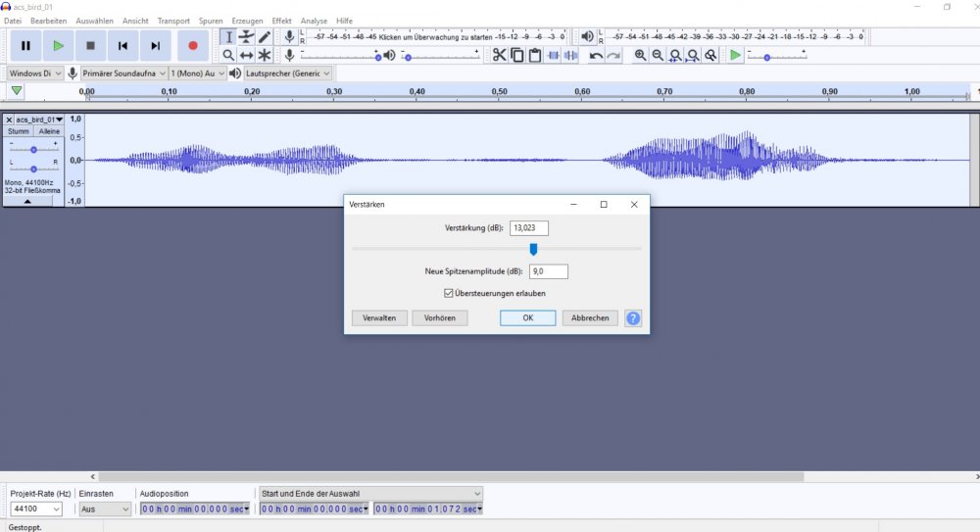Screen dimensions: 980x532
Task: Click the red Record button
Action: (192, 45)
